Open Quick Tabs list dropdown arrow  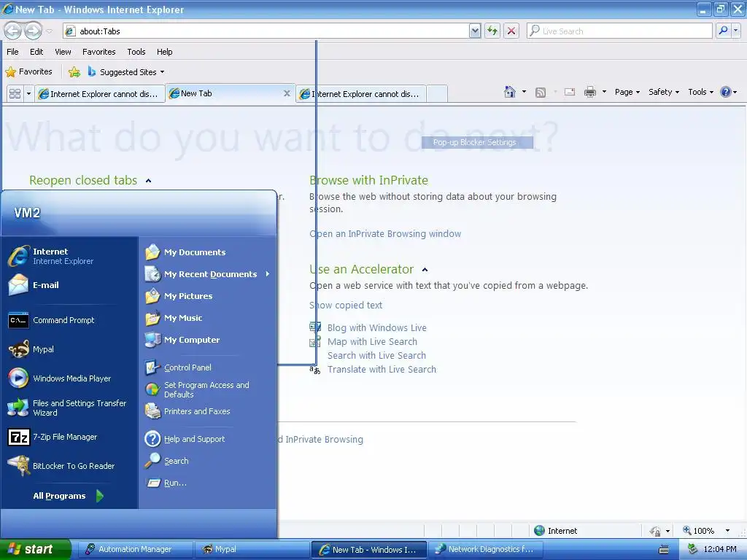click(28, 93)
